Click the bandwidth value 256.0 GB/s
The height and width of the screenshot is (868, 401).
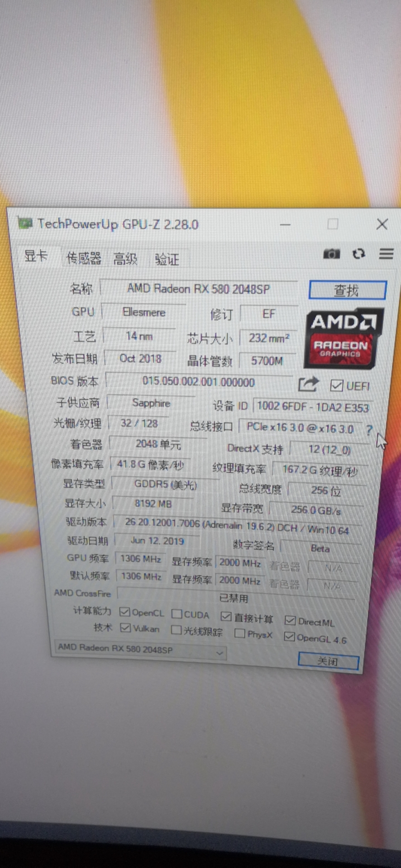coord(316,510)
